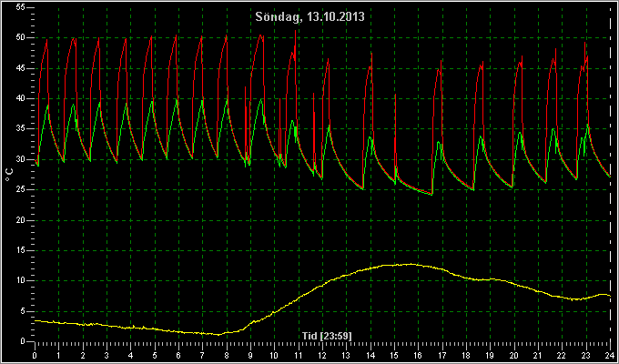Click the 50 degree label on y-axis
This screenshot has width=619, height=364.
(x=21, y=38)
